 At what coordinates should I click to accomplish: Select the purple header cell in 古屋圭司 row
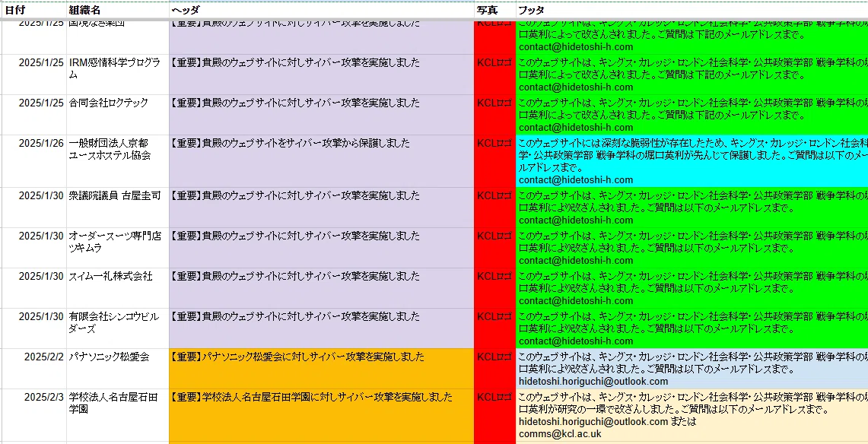tap(321, 208)
